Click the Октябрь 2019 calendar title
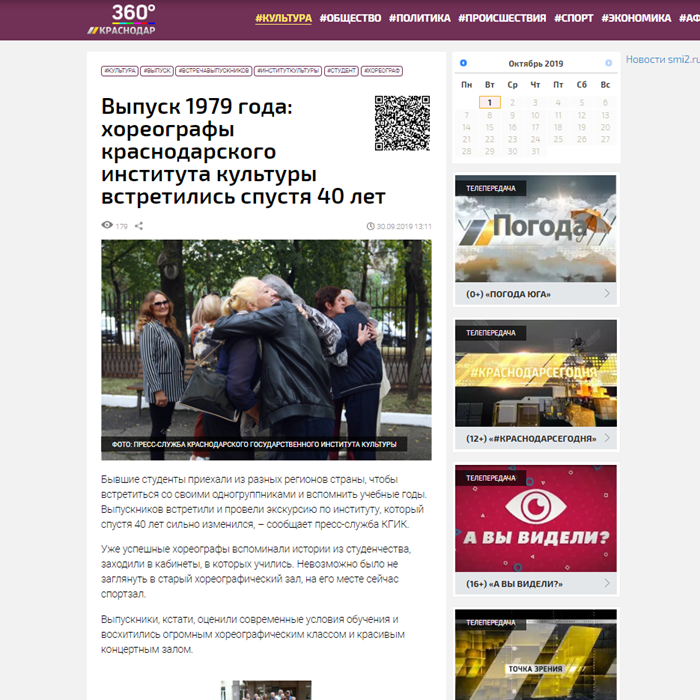Image resolution: width=700 pixels, height=700 pixels. coord(536,63)
